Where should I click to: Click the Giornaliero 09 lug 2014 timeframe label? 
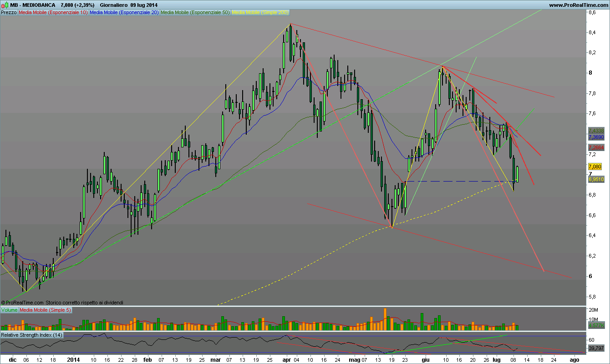[129, 5]
